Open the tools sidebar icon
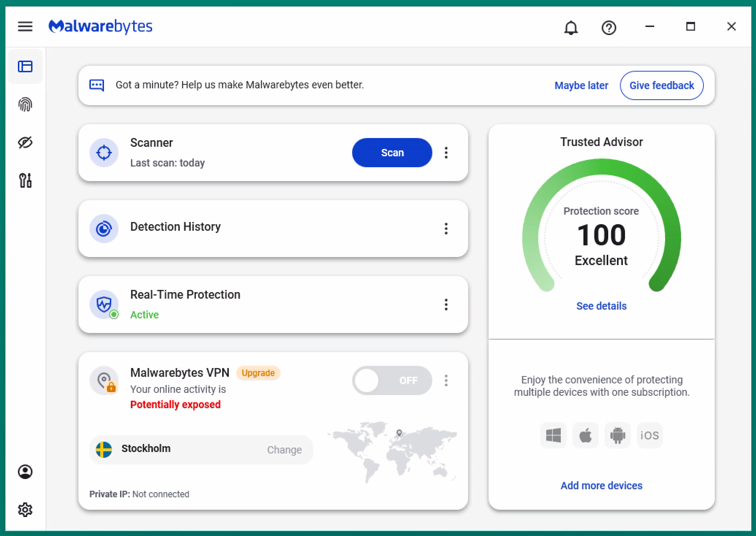This screenshot has width=756, height=536. point(25,180)
